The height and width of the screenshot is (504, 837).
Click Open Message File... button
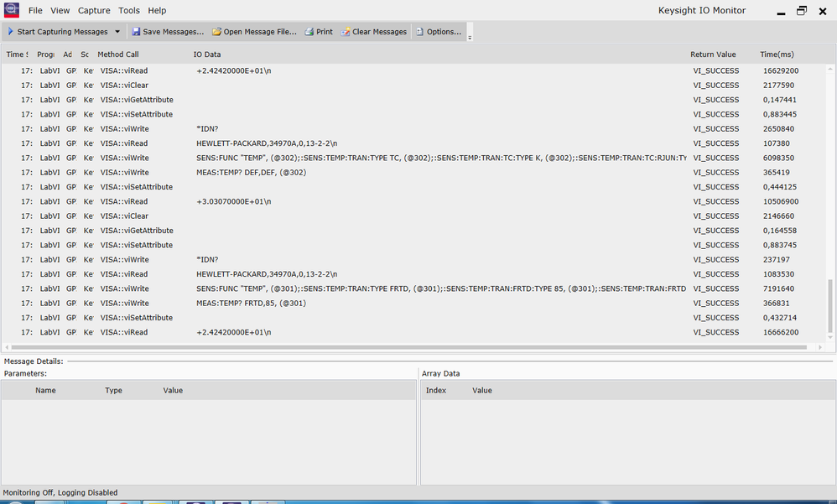[x=255, y=32]
